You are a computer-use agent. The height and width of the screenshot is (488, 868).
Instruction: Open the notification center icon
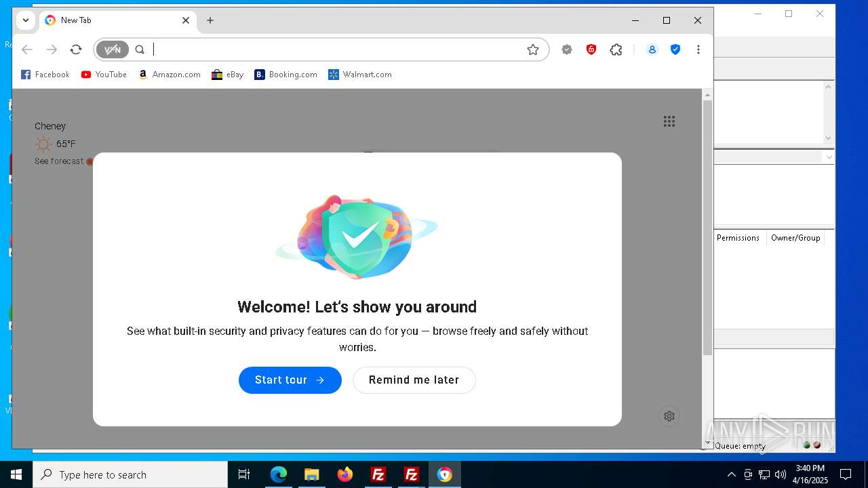846,474
